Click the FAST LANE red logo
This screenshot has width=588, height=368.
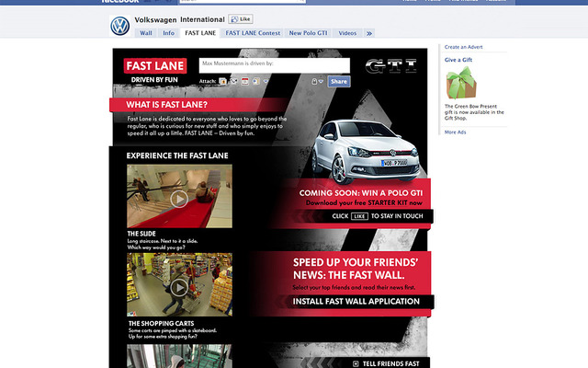pyautogui.click(x=155, y=65)
